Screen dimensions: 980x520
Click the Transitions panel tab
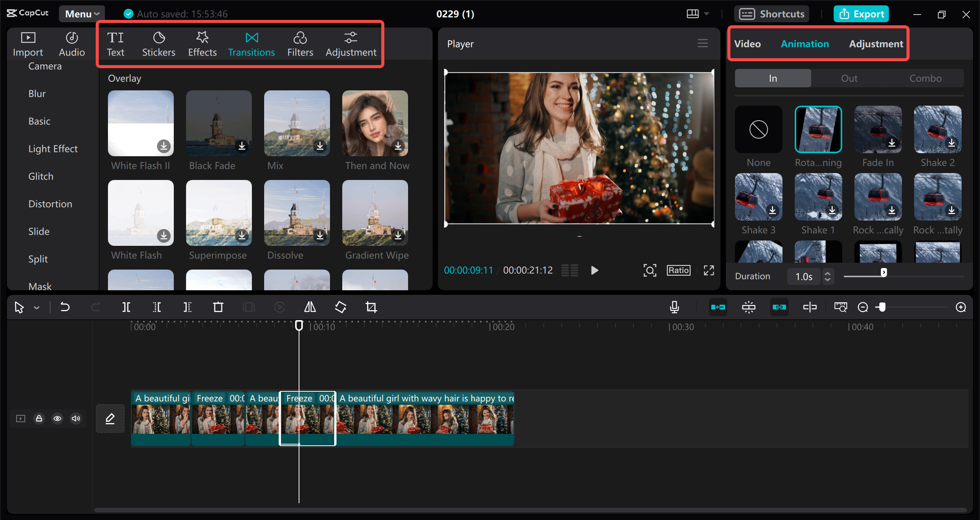pyautogui.click(x=252, y=44)
